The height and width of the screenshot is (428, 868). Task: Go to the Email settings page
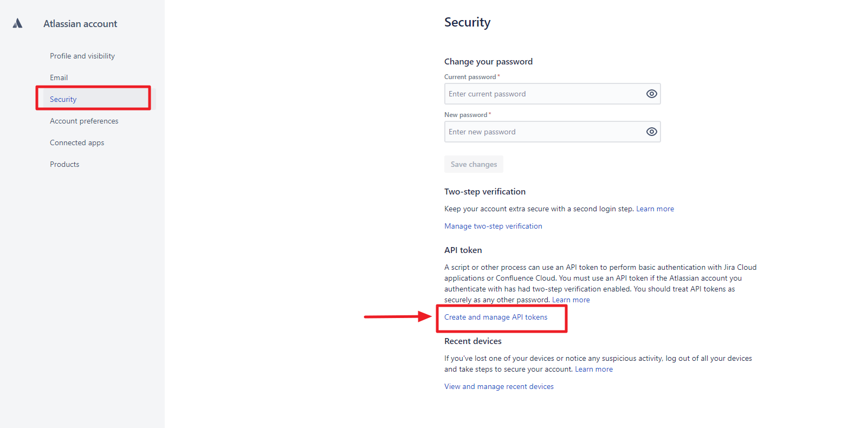(59, 77)
